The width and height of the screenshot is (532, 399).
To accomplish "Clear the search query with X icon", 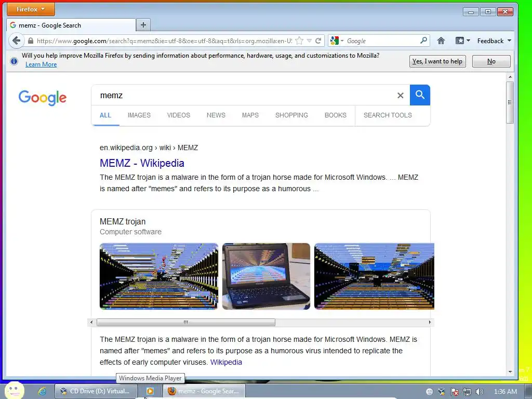I will coord(401,96).
